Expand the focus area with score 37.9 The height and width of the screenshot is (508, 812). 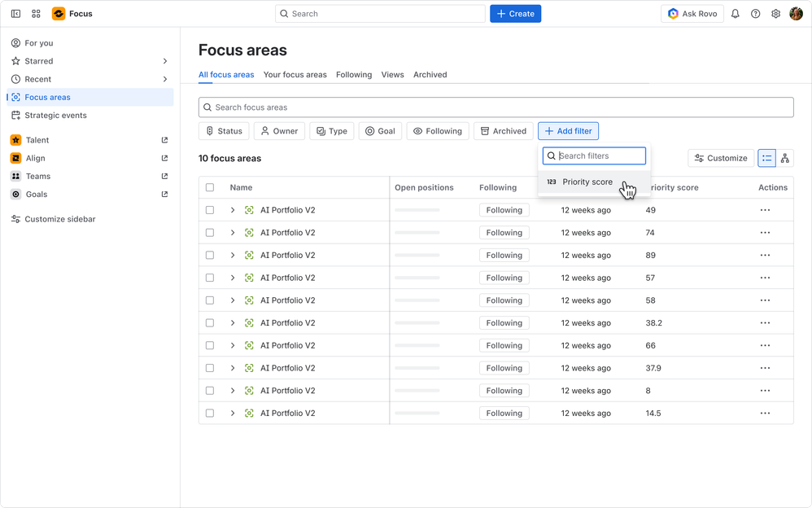click(233, 368)
